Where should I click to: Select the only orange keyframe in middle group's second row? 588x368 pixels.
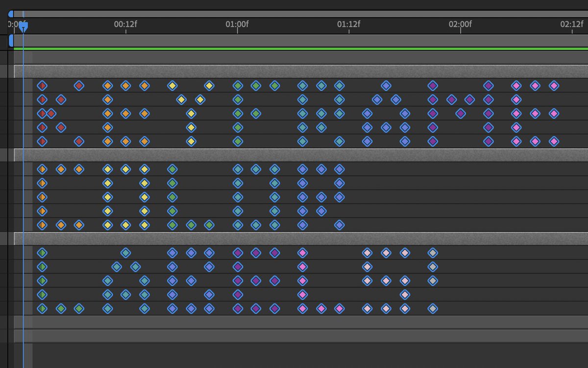click(x=42, y=183)
